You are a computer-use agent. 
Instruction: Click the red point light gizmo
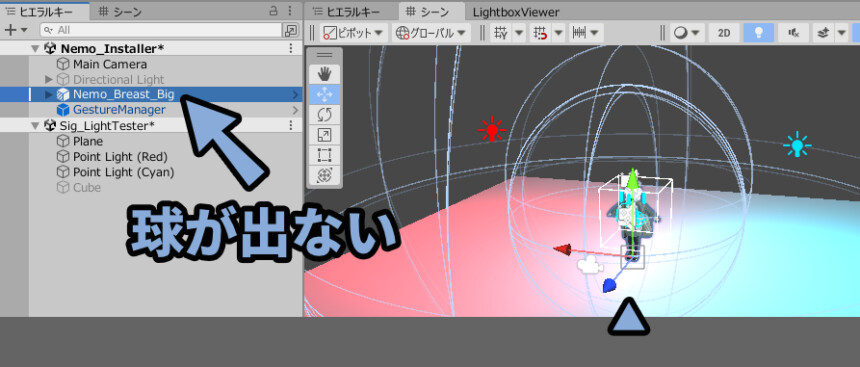(491, 129)
